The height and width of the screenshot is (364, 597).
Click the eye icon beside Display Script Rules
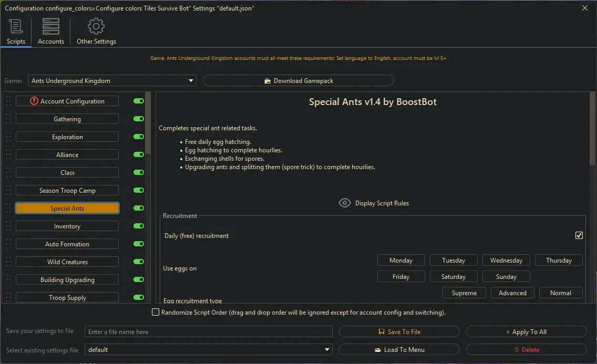click(345, 203)
